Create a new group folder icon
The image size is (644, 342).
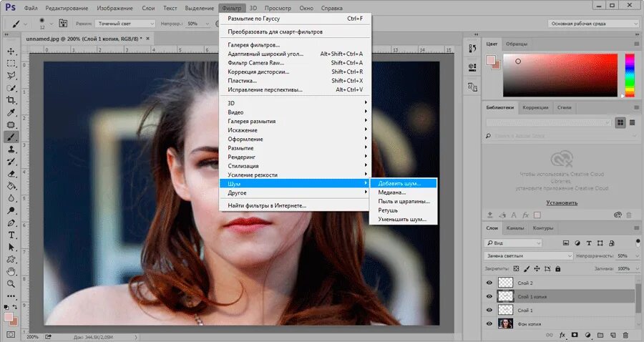pyautogui.click(x=600, y=335)
